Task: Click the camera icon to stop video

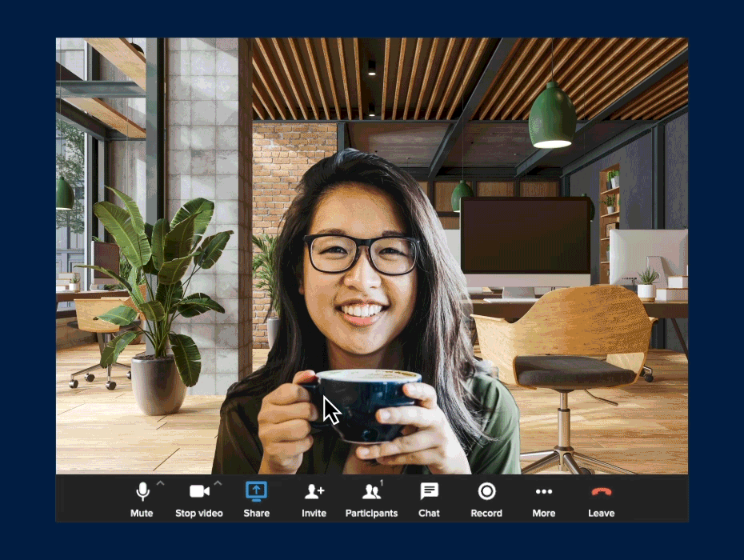Action: pos(198,491)
